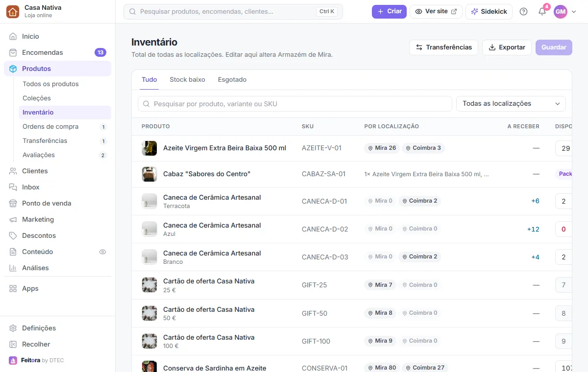588x372 pixels.
Task: Focus the product, variant or SKU search
Action: tap(294, 104)
